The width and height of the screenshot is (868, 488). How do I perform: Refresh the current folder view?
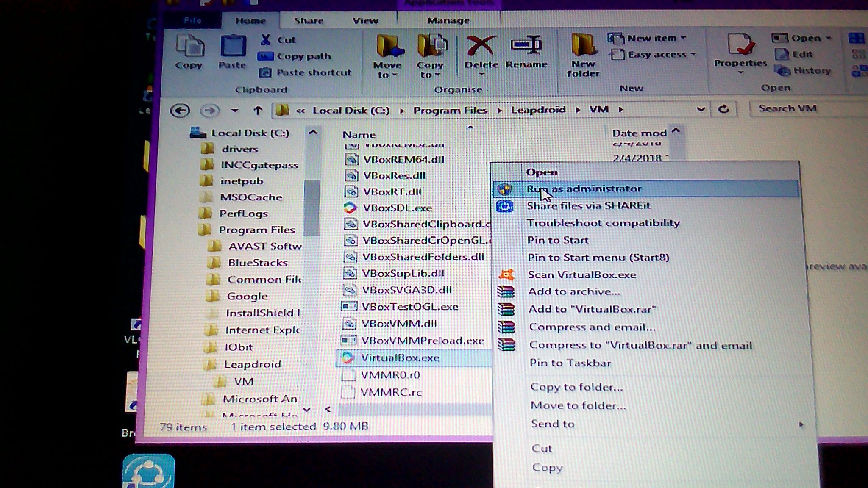click(x=723, y=109)
